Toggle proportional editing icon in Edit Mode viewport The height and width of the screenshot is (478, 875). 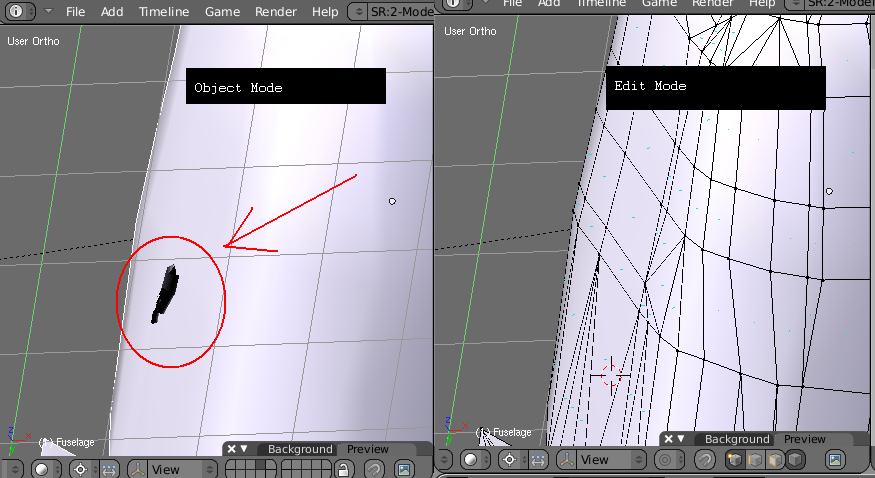tap(665, 460)
